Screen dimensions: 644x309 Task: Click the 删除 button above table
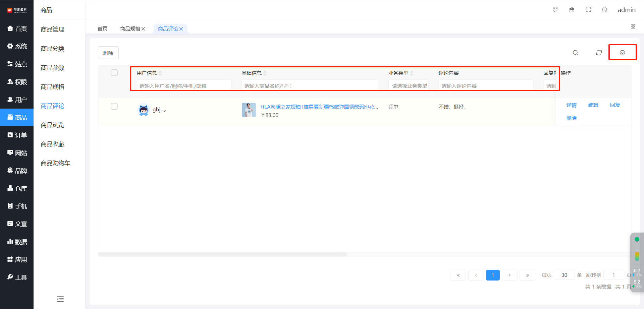(x=108, y=53)
